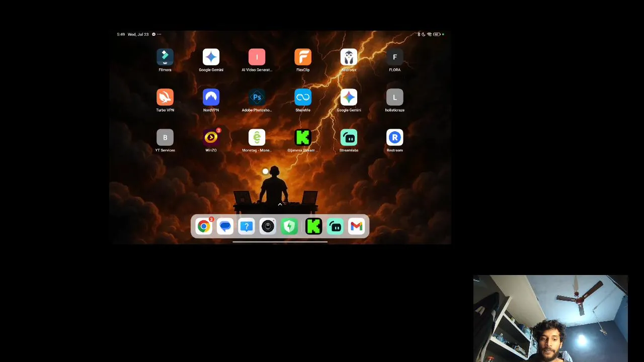Open Google Messages in the dock
644x362 pixels.
(x=225, y=226)
